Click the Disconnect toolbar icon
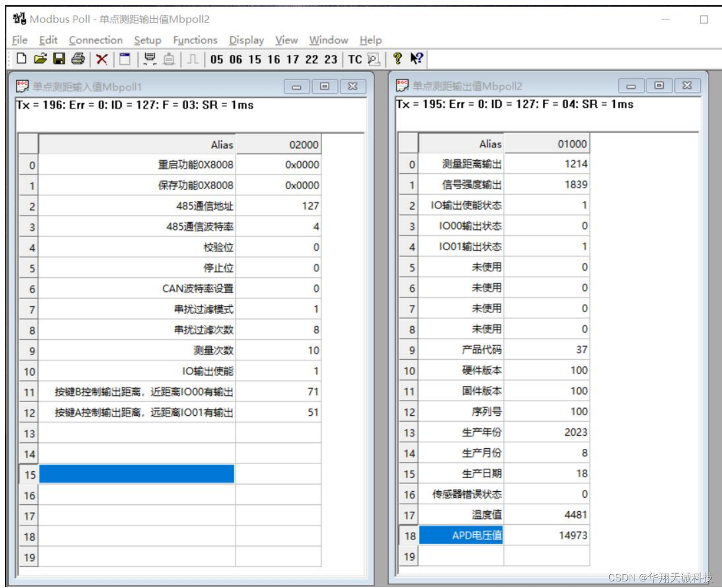The width and height of the screenshot is (722, 588). [x=169, y=59]
